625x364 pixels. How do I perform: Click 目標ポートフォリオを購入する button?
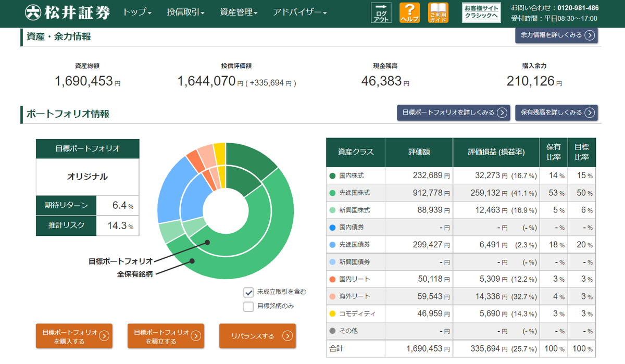point(74,336)
